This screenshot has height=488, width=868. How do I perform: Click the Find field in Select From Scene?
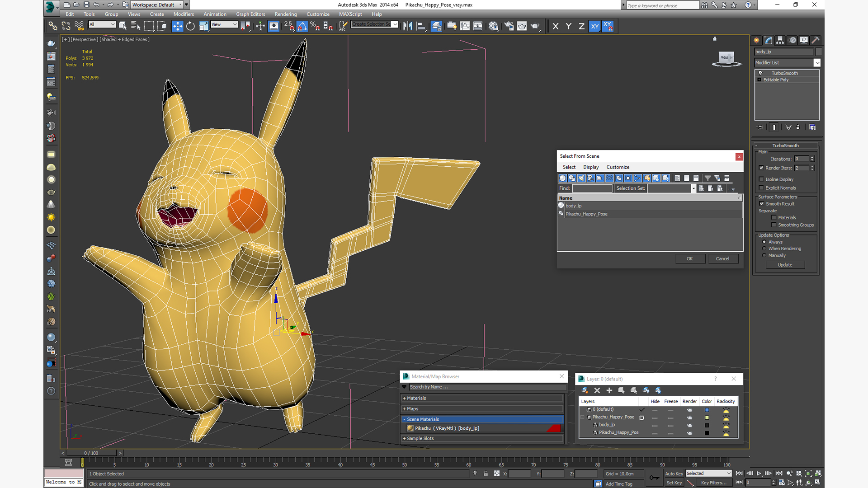pos(592,188)
